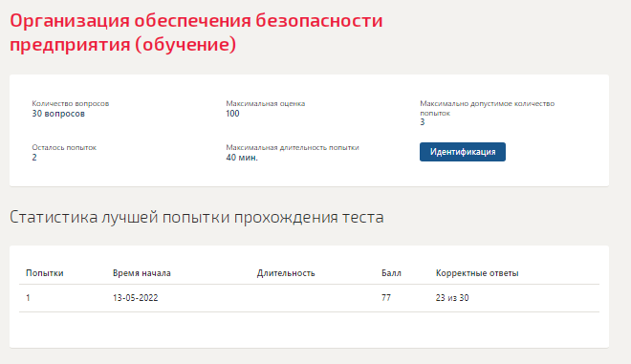Click the 30 вопросов value
The height and width of the screenshot is (364, 631).
coord(58,114)
